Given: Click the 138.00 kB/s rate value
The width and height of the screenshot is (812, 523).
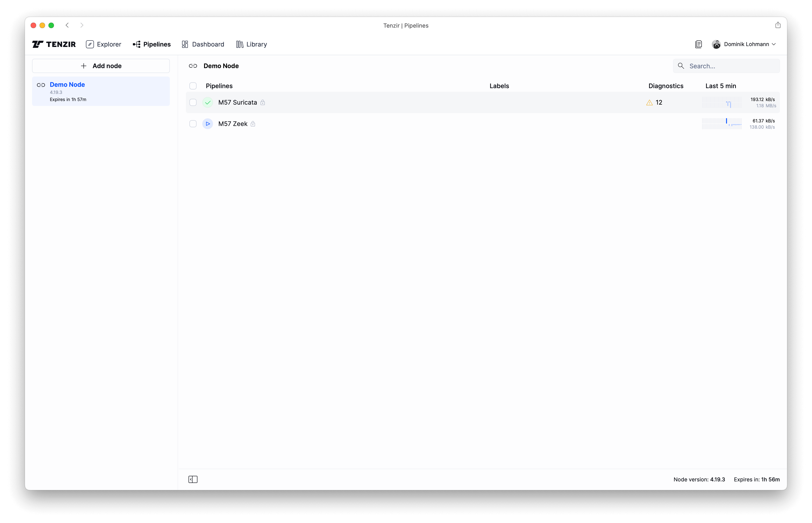Looking at the screenshot, I should tap(762, 127).
